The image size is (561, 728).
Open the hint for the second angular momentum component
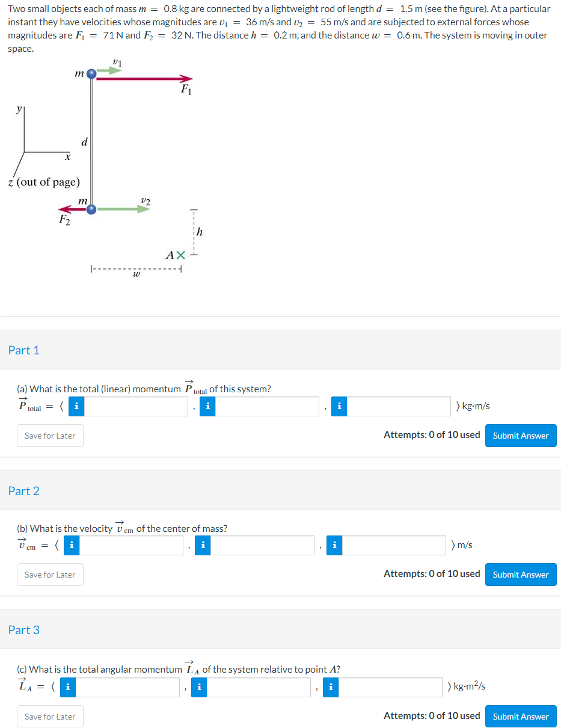point(198,686)
